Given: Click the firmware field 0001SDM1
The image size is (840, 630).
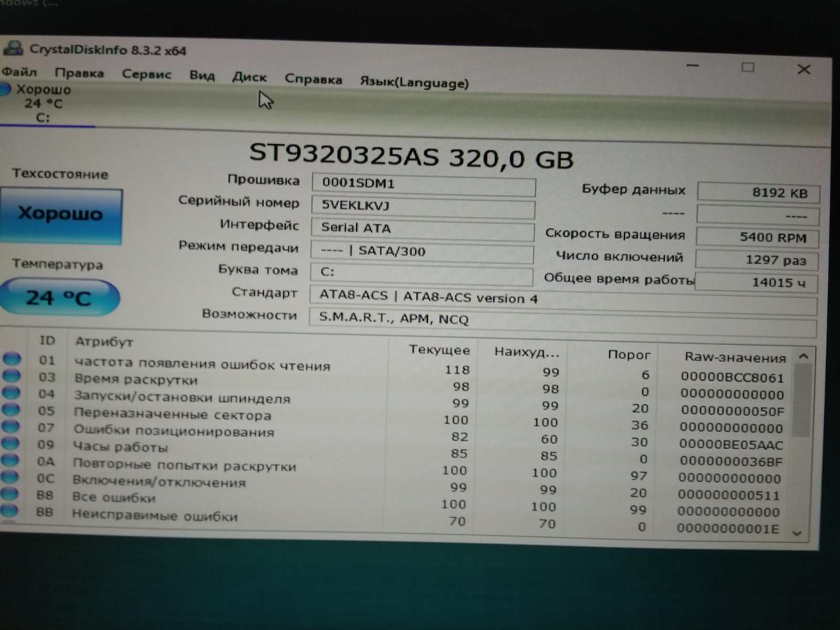Looking at the screenshot, I should tap(423, 184).
